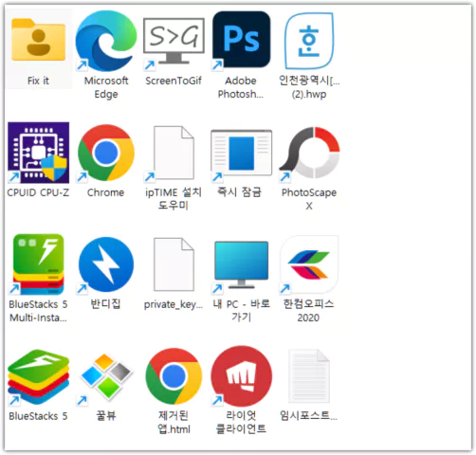Click the "반디집" label text
476x455 pixels.
coord(105,303)
